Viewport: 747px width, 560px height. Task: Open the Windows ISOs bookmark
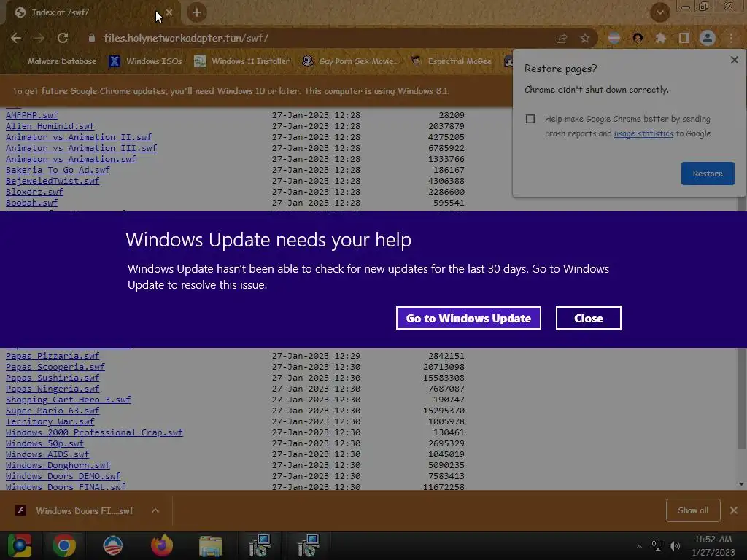145,61
